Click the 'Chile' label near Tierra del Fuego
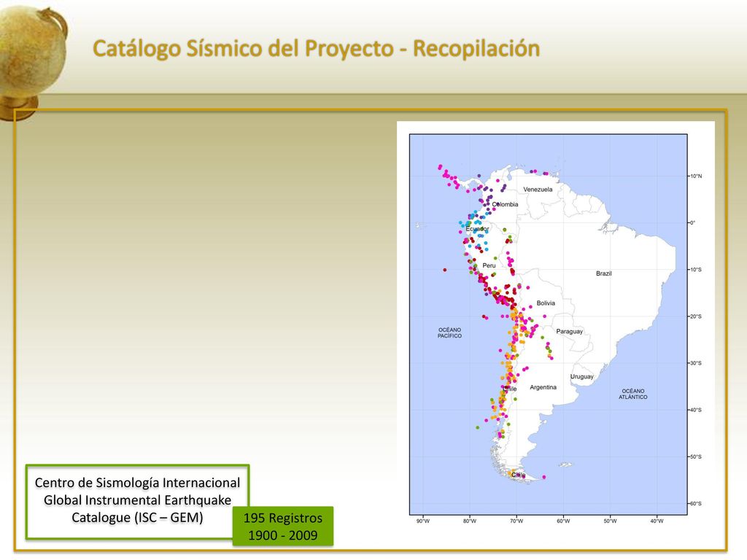This screenshot has height=560, width=747. tap(518, 475)
